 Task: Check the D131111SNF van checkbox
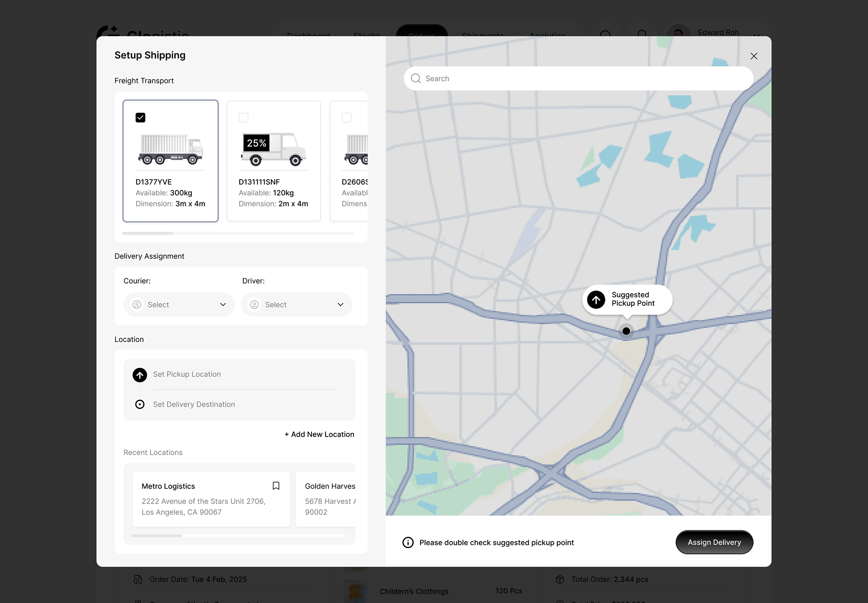click(244, 118)
